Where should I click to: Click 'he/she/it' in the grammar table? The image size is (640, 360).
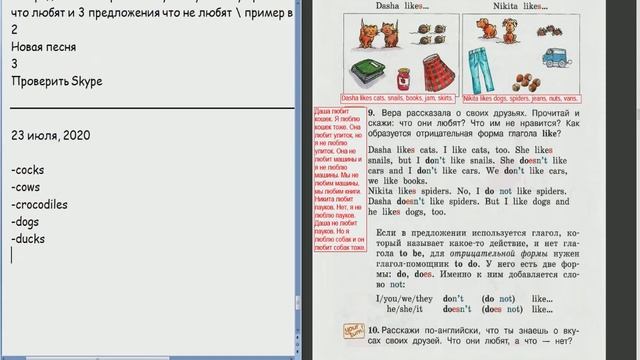pos(404,309)
